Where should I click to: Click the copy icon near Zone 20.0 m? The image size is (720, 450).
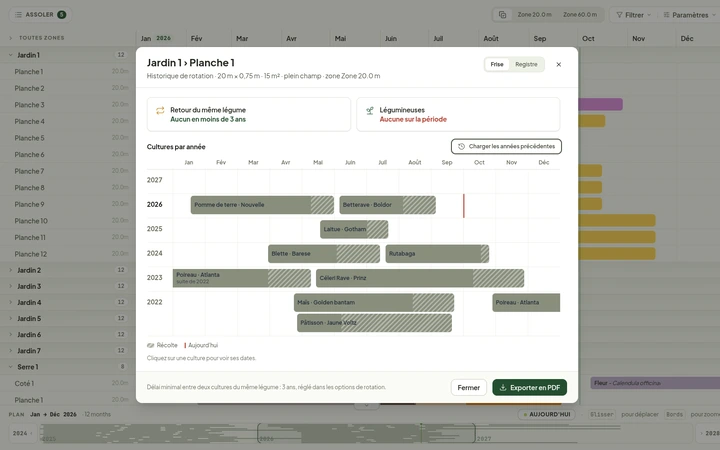point(502,15)
